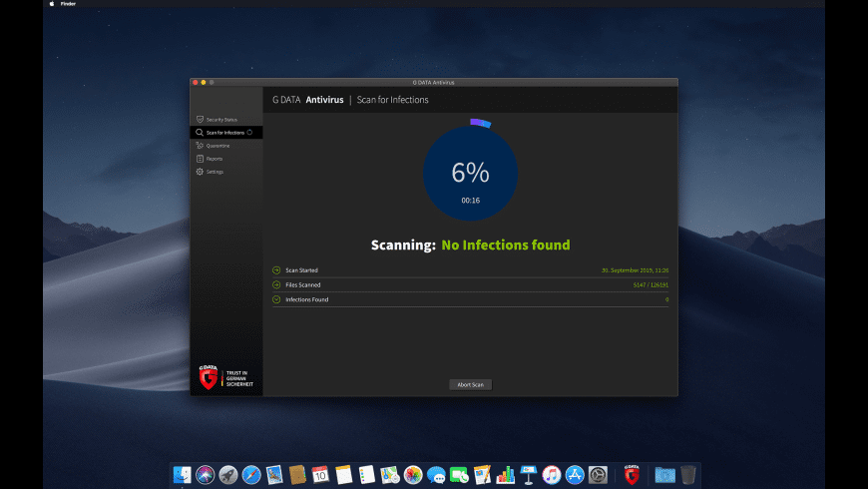
Task: Close the G DATA Antivirus window
Action: 195,82
